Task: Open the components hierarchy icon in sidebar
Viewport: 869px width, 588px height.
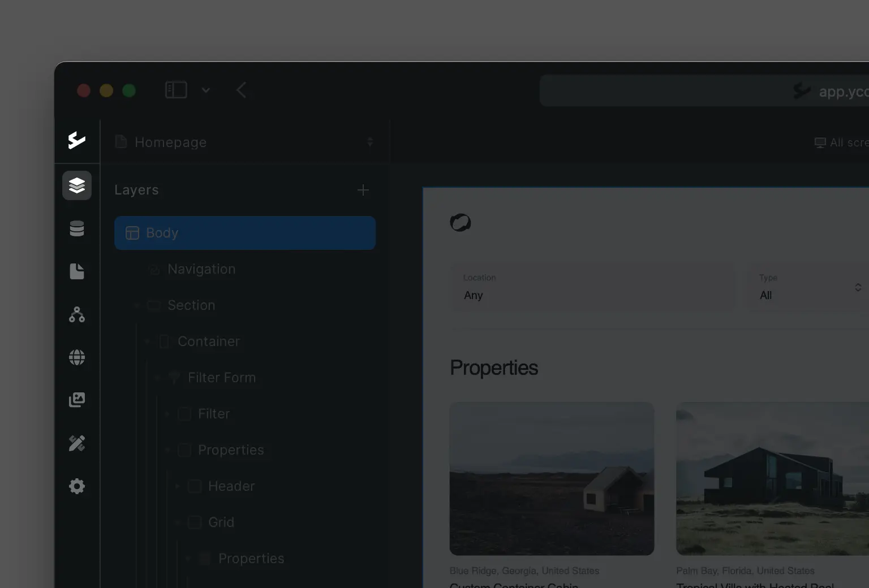Action: [77, 314]
